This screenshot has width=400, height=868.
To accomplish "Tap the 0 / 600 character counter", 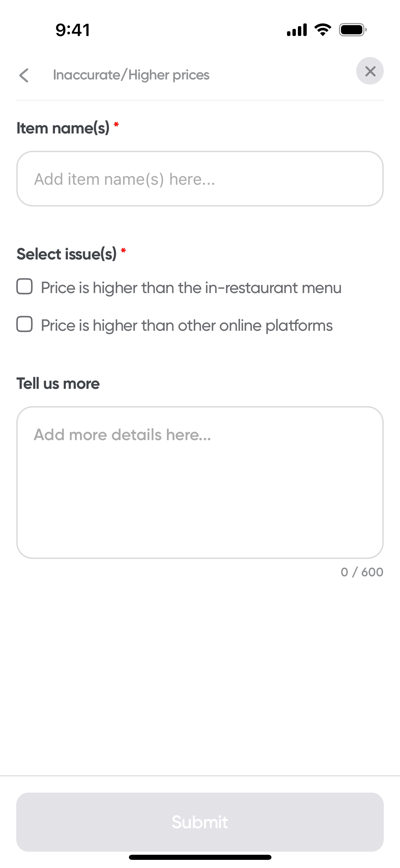I will [x=362, y=572].
